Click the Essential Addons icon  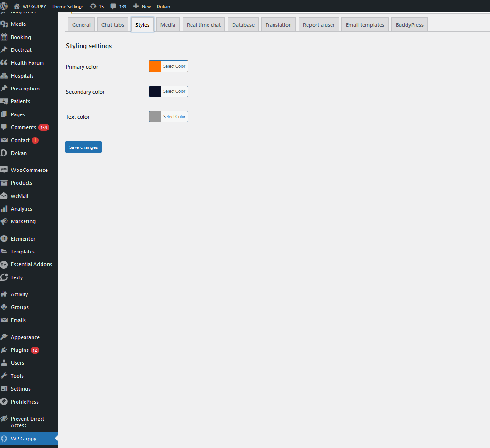(x=4, y=264)
